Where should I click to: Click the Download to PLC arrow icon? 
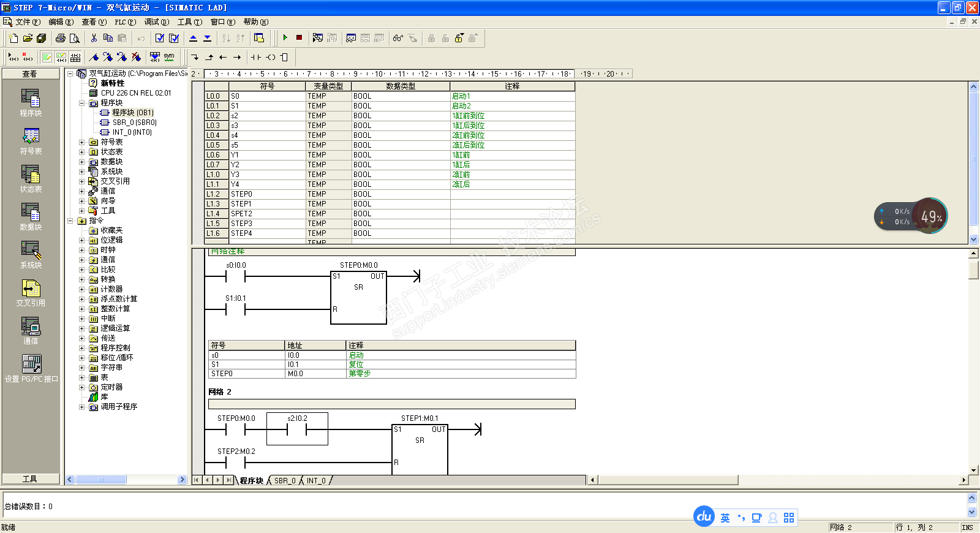click(x=208, y=38)
